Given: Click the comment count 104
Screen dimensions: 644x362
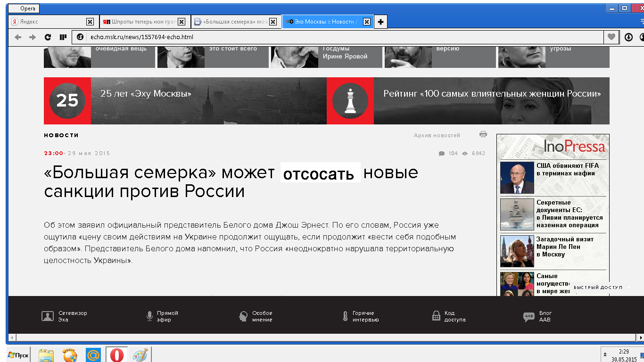Looking at the screenshot, I should [x=453, y=154].
